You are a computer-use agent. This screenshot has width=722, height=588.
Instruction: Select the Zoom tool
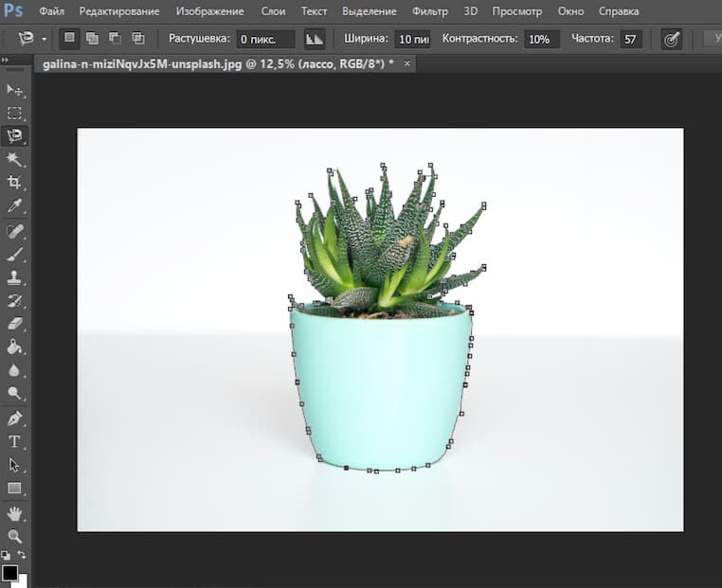point(14,537)
